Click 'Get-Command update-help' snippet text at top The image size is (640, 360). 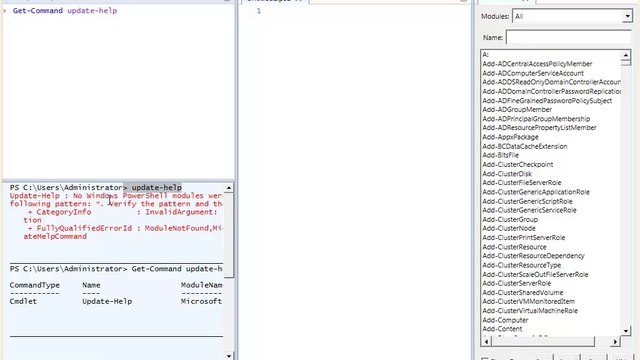point(65,11)
